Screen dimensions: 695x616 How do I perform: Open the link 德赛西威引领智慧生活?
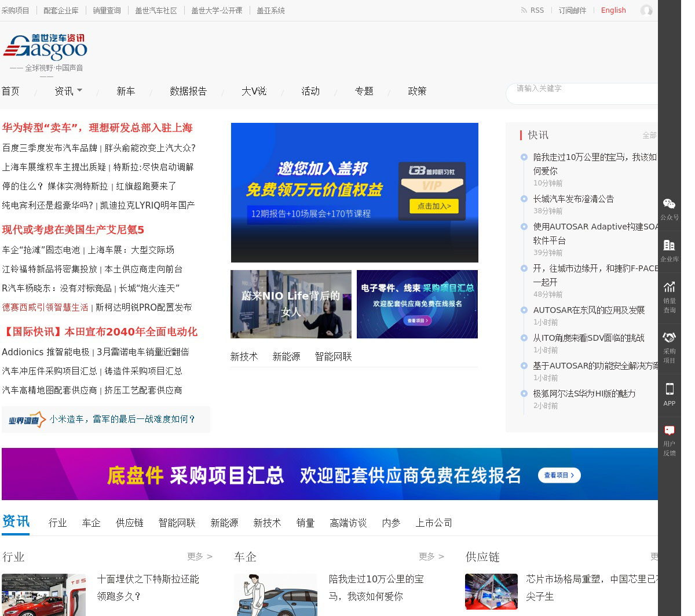(x=45, y=307)
